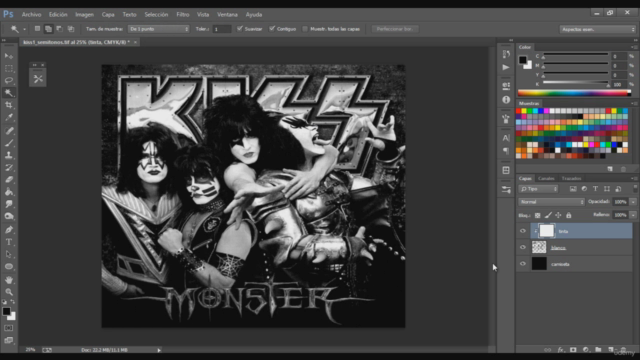Select the Ellipse shape tool
The width and height of the screenshot is (640, 360).
point(9,267)
